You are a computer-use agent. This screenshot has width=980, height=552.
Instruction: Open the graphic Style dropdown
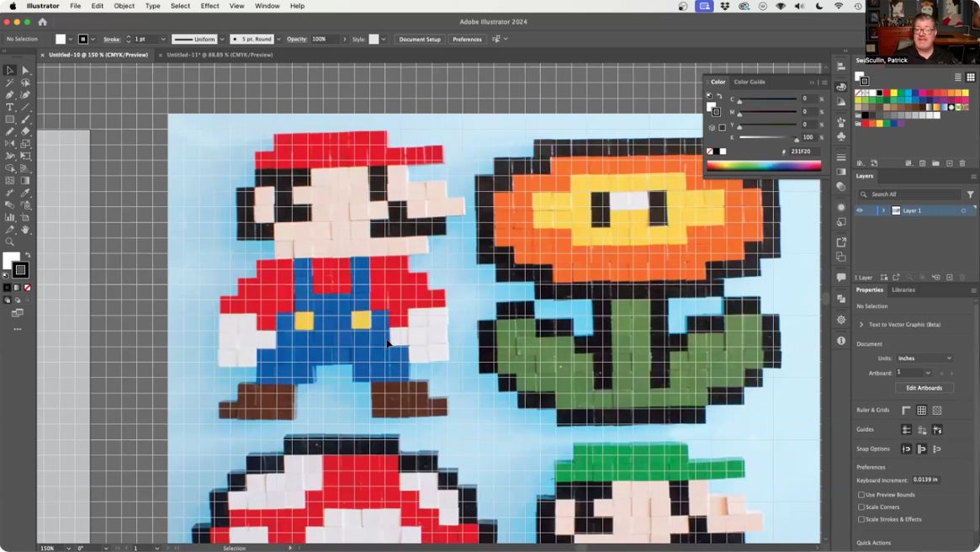[x=383, y=40]
